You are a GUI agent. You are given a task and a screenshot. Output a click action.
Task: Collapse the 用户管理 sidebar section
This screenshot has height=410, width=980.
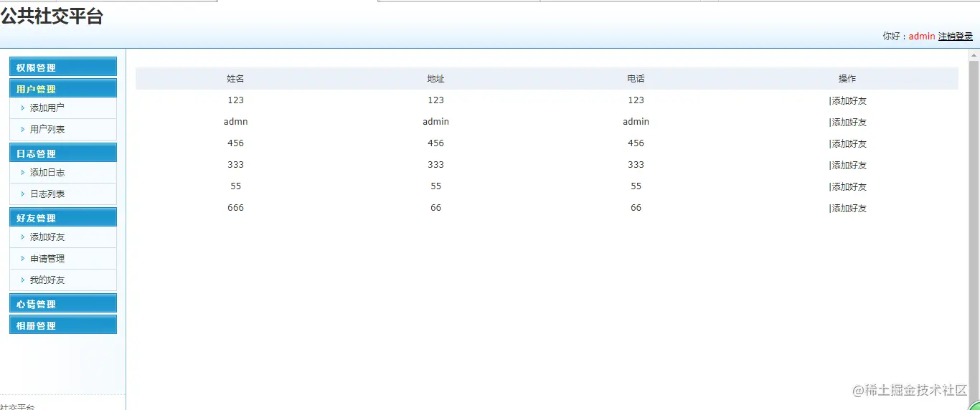tap(62, 89)
